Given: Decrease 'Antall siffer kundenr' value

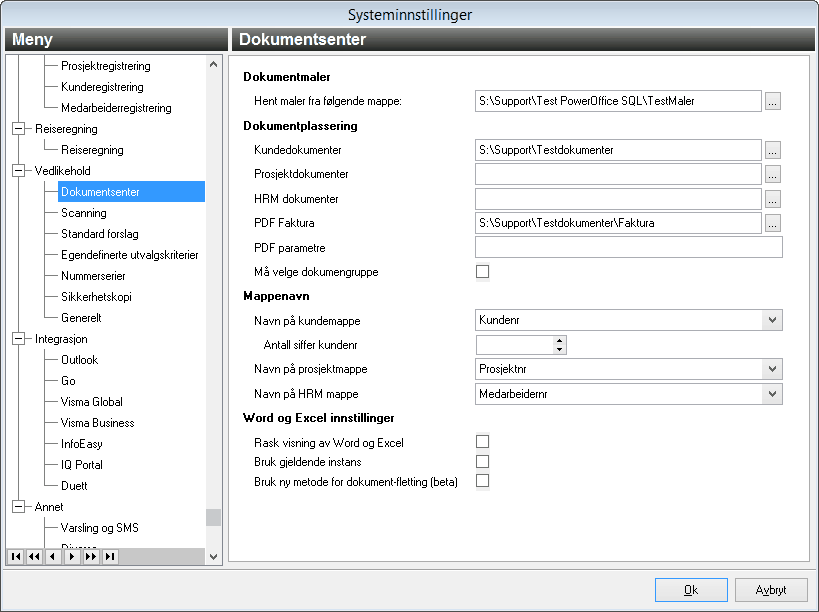Looking at the screenshot, I should click(x=559, y=349).
